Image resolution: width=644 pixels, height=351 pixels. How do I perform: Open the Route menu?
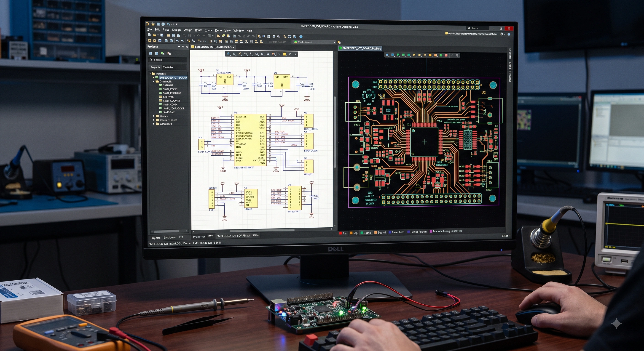coord(199,30)
